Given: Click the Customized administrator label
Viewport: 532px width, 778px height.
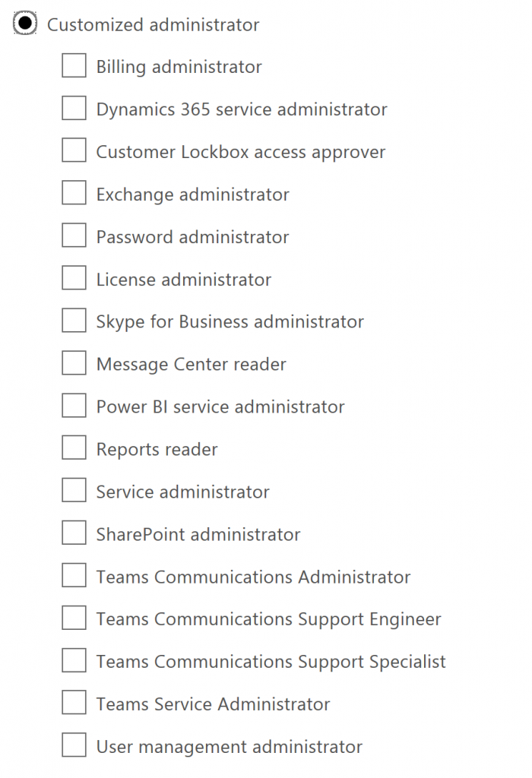Looking at the screenshot, I should pyautogui.click(x=153, y=24).
